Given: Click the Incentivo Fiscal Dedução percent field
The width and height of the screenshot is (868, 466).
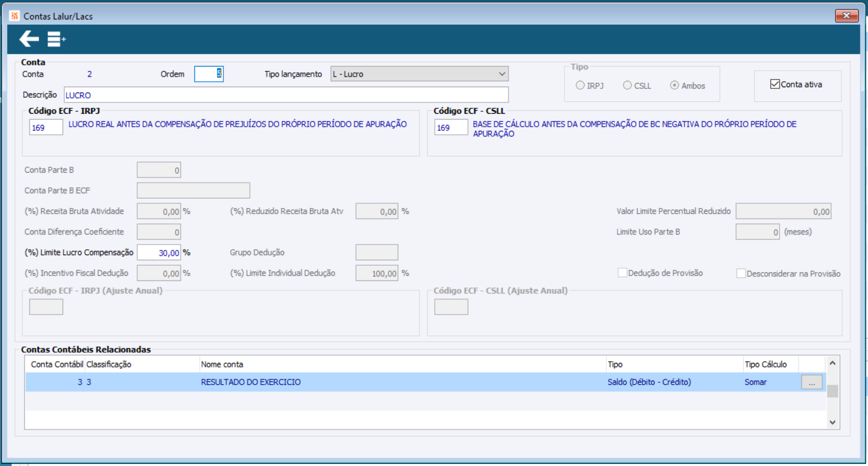Looking at the screenshot, I should click(159, 273).
